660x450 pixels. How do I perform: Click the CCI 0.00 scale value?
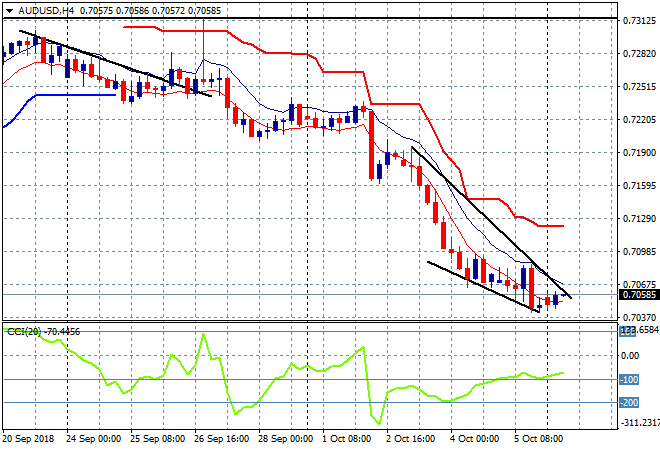[x=630, y=356]
